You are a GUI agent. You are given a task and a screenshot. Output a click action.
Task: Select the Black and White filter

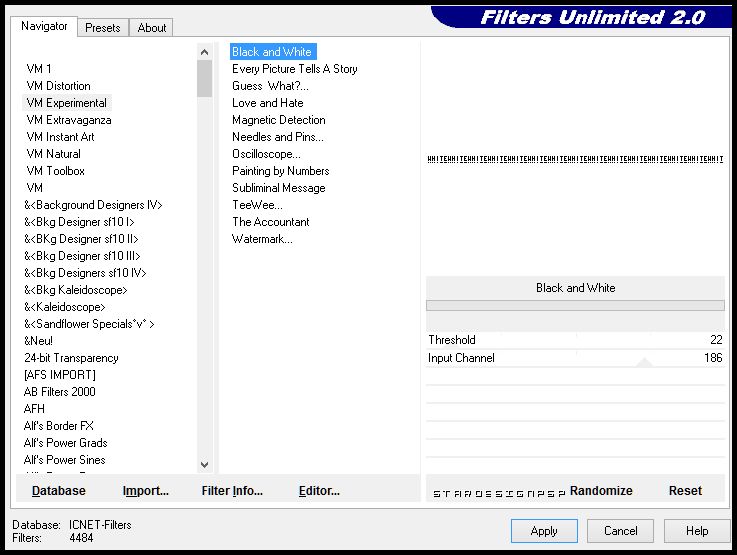[x=273, y=52]
